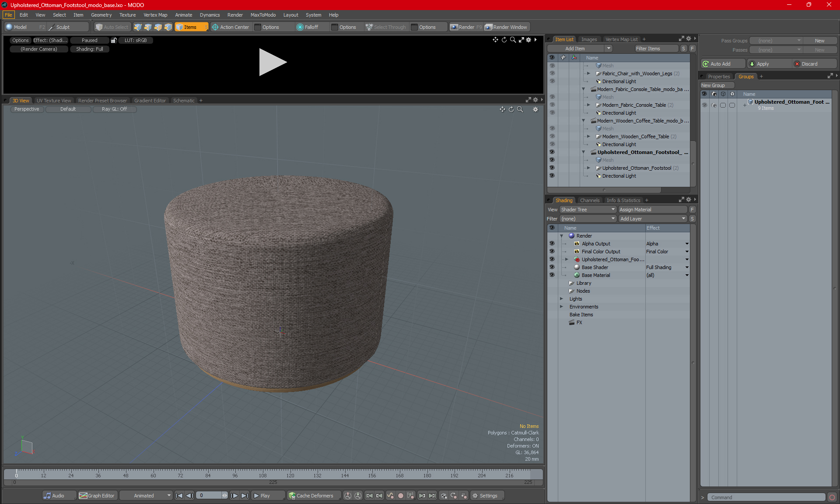840x504 pixels.
Task: Click big play arrow in preview viewport
Action: (x=273, y=62)
